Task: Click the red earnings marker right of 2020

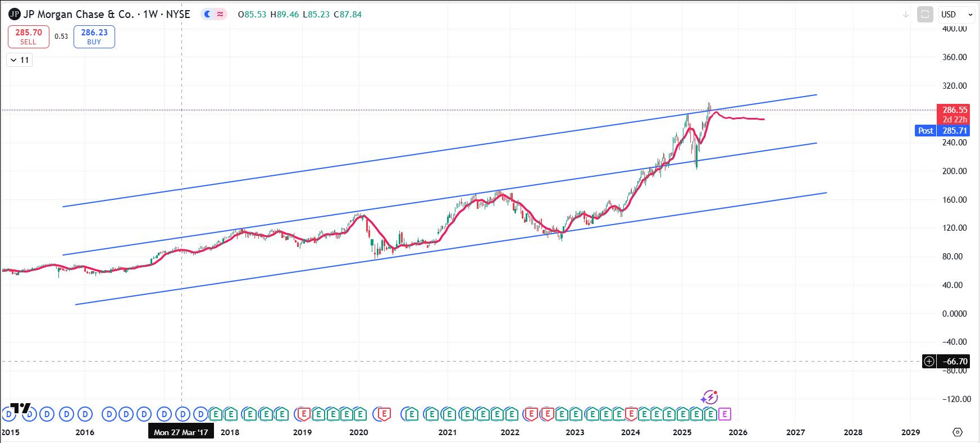Action: pos(384,414)
